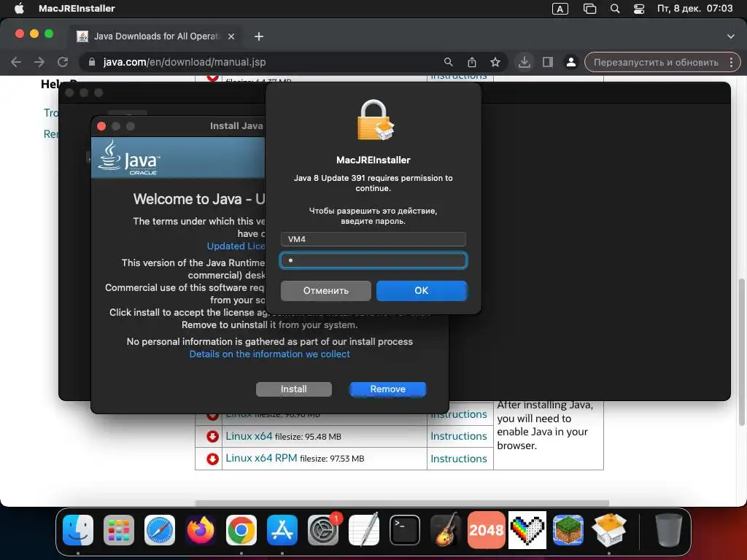The image size is (747, 560).
Task: Open Safari from the Dock
Action: click(x=160, y=529)
